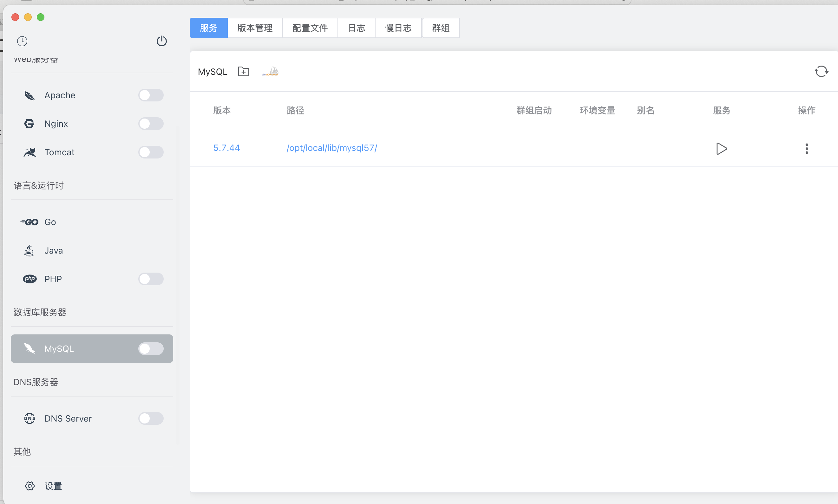Click the 路径 column header
838x504 pixels.
pos(295,110)
